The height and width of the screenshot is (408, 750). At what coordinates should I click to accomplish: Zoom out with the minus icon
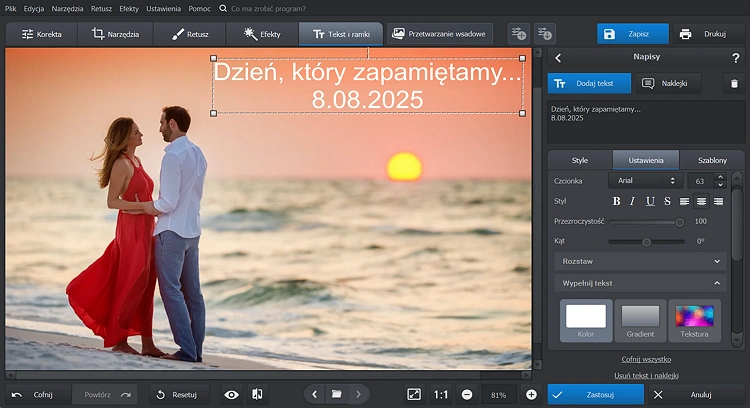[467, 395]
